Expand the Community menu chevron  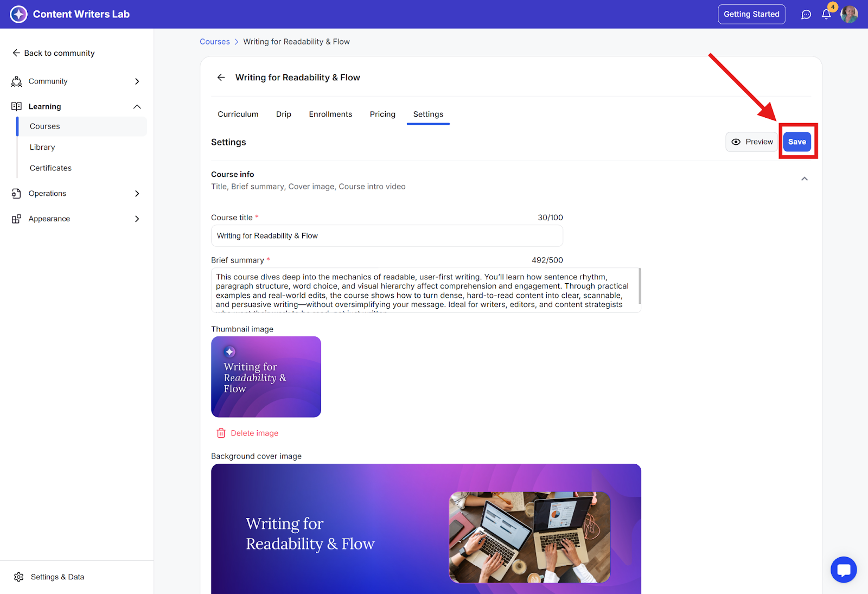[x=137, y=81]
